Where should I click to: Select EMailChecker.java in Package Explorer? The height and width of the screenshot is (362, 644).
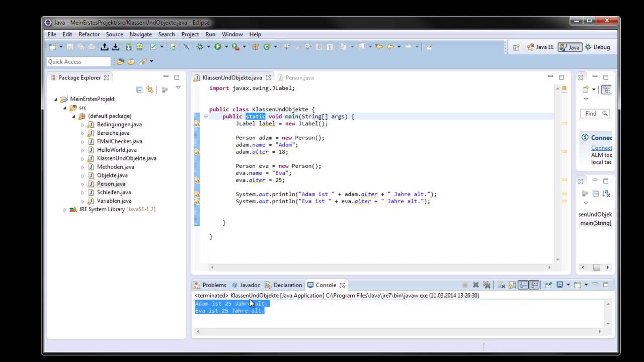tap(119, 141)
